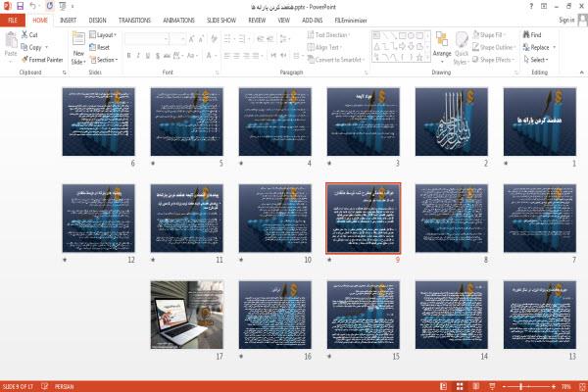Select slide 9 highlighted thumbnail
The image size is (588, 392).
[x=364, y=218]
